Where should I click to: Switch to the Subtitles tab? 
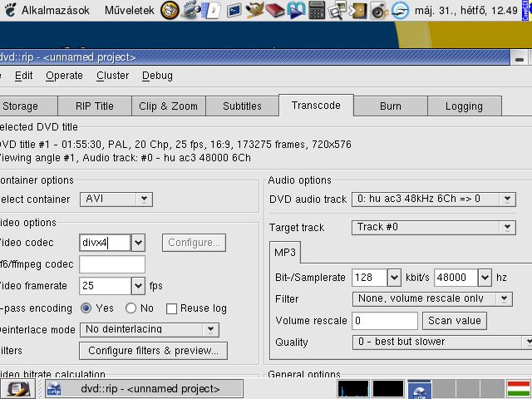(x=242, y=106)
